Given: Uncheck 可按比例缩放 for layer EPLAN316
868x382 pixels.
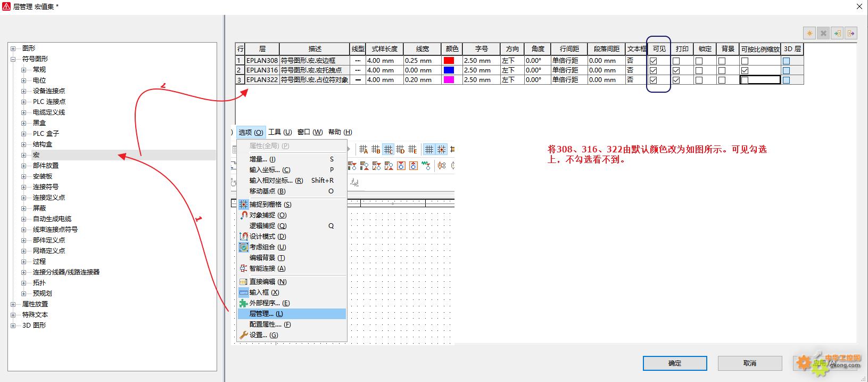Looking at the screenshot, I should click(745, 71).
